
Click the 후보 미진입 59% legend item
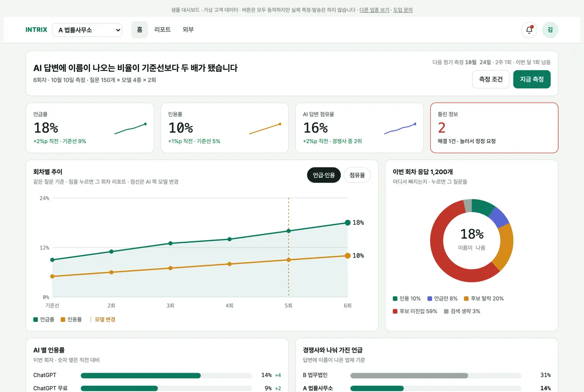pyautogui.click(x=415, y=311)
